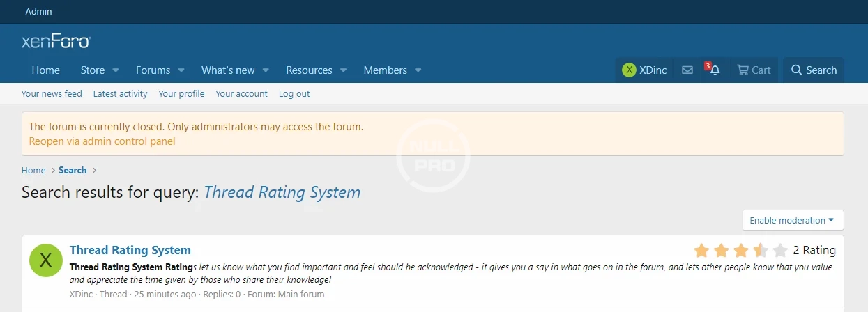
Task: Open the Thread Rating System result title
Action: 130,250
